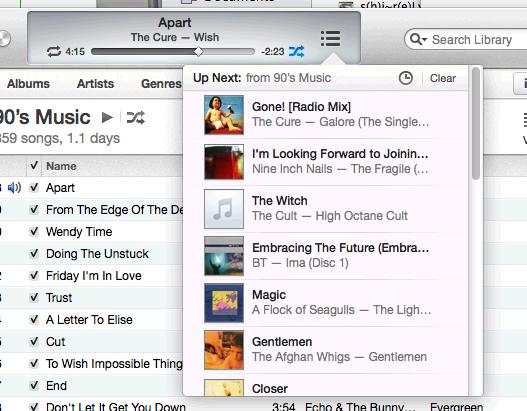Click the Apart title in the player
527x411 pixels.
[x=175, y=23]
